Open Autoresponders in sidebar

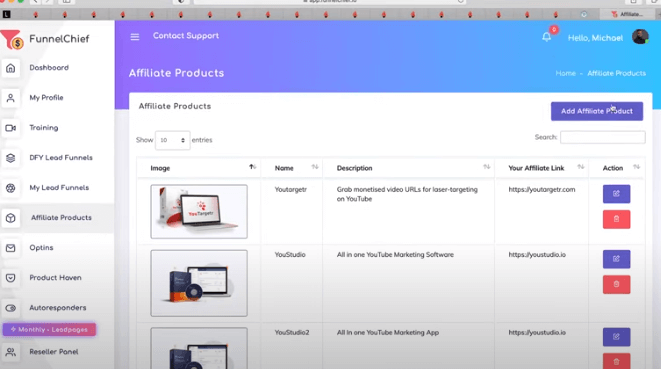[58, 307]
